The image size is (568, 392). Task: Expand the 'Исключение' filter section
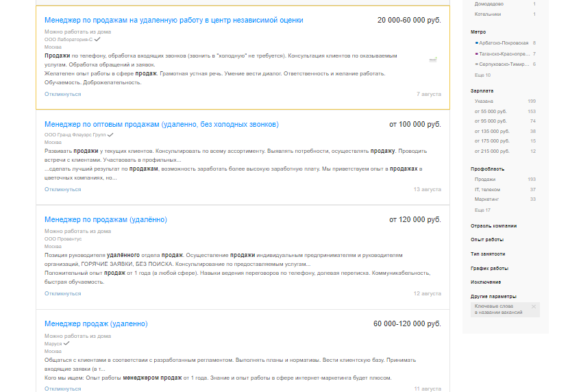point(486,282)
